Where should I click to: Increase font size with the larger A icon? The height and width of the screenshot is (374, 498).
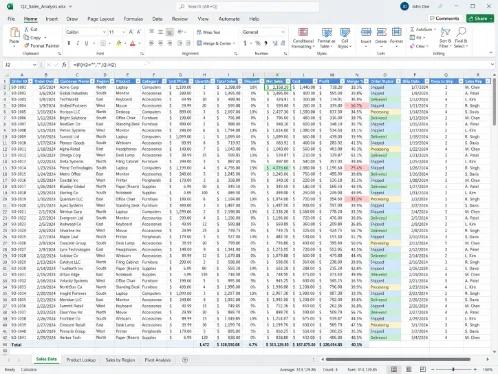pos(131,32)
